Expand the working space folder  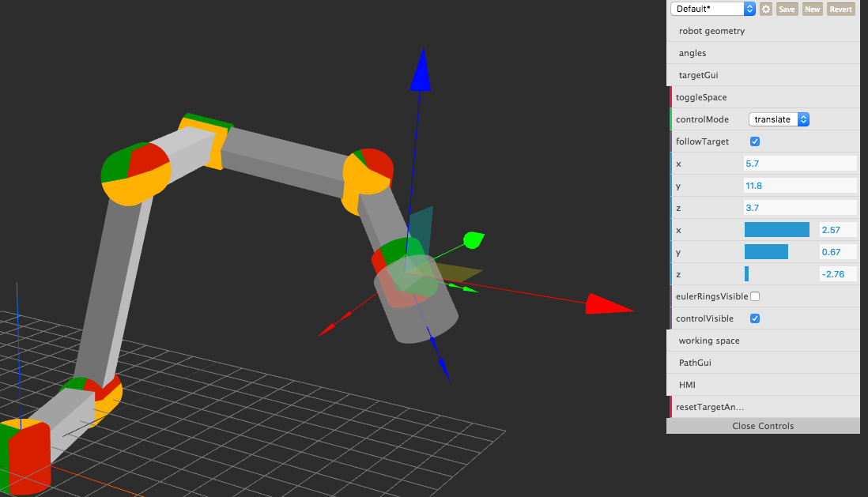pos(763,341)
